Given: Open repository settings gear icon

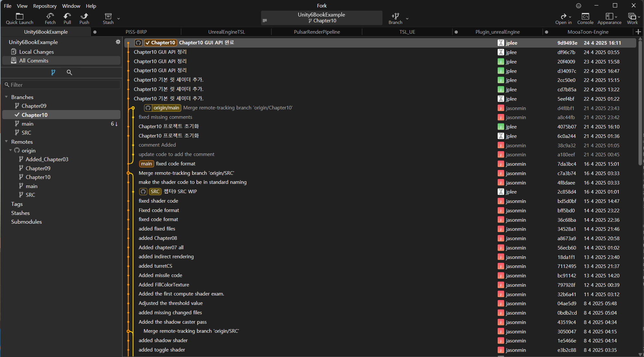Looking at the screenshot, I should tap(118, 42).
